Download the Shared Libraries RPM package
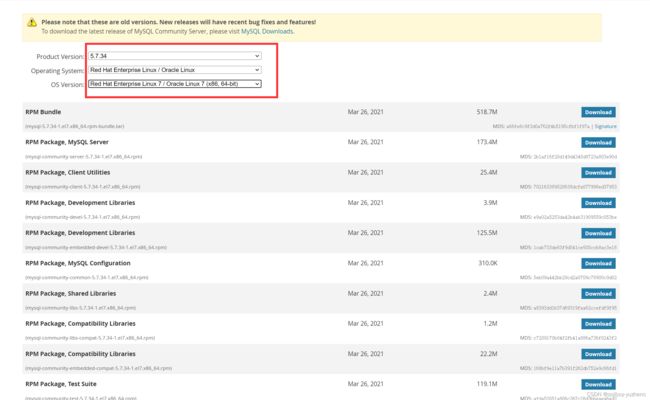The width and height of the screenshot is (650, 400). point(598,294)
